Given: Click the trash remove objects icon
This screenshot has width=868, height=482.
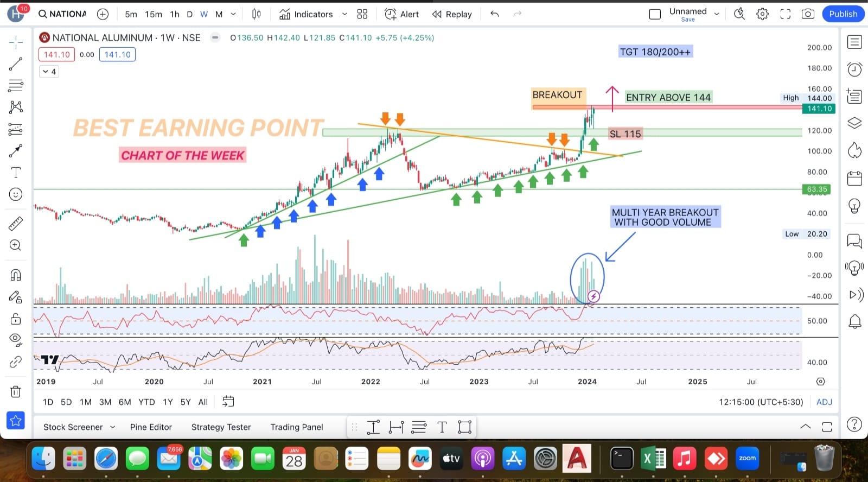Looking at the screenshot, I should 16,391.
